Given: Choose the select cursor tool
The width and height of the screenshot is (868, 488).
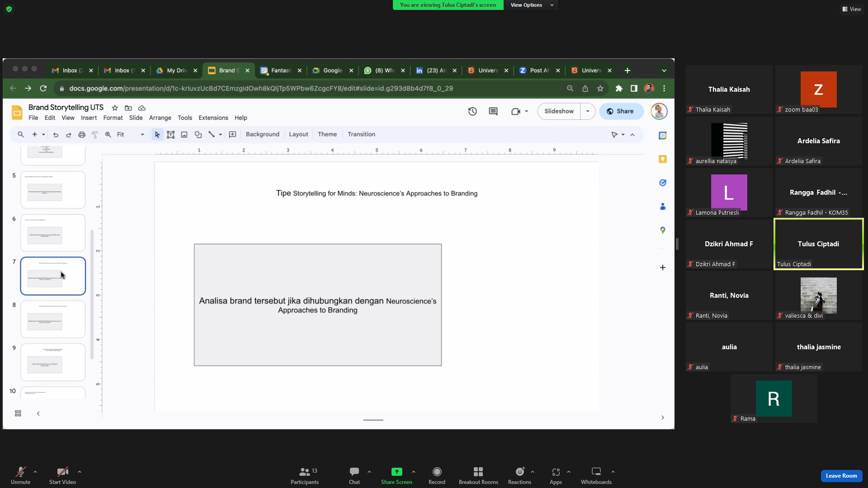Looking at the screenshot, I should (x=157, y=135).
